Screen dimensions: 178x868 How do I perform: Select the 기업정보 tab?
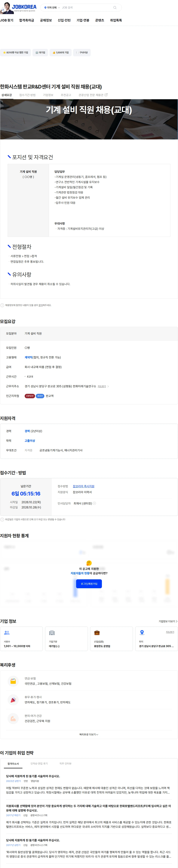point(48,95)
